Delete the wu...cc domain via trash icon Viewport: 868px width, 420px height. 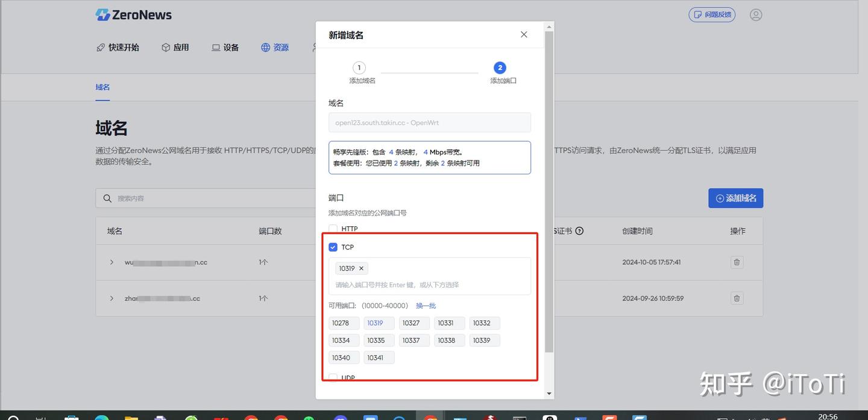click(736, 262)
